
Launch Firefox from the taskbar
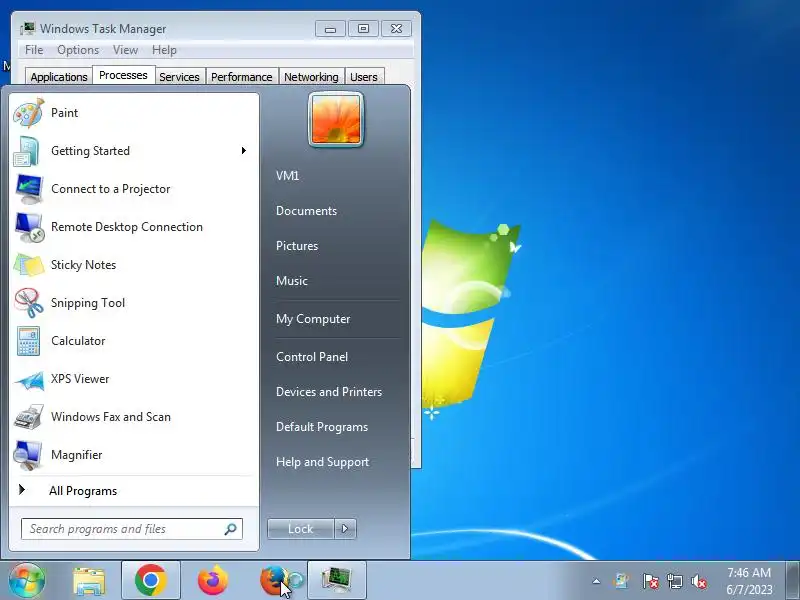[x=213, y=581]
